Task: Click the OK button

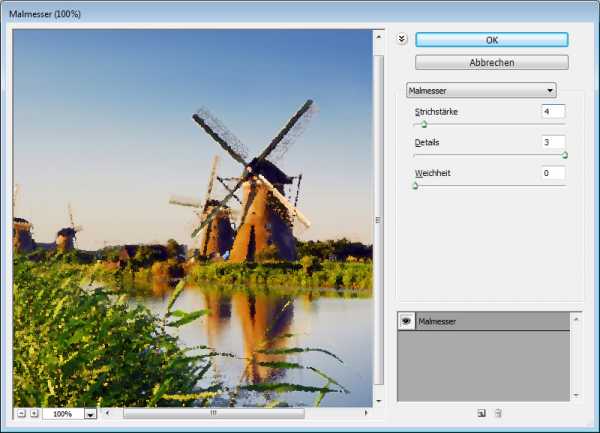Action: click(492, 40)
